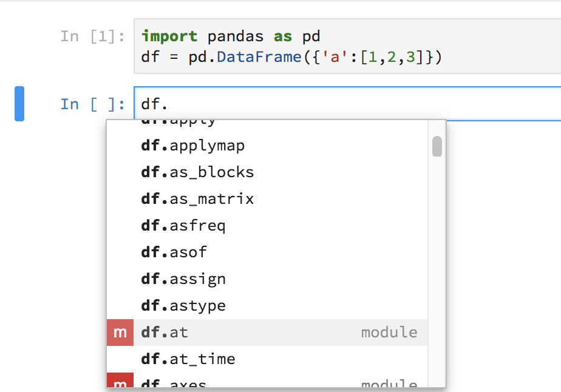Select df.asof completion
Viewport: 561px width, 392px height.
tap(267, 252)
